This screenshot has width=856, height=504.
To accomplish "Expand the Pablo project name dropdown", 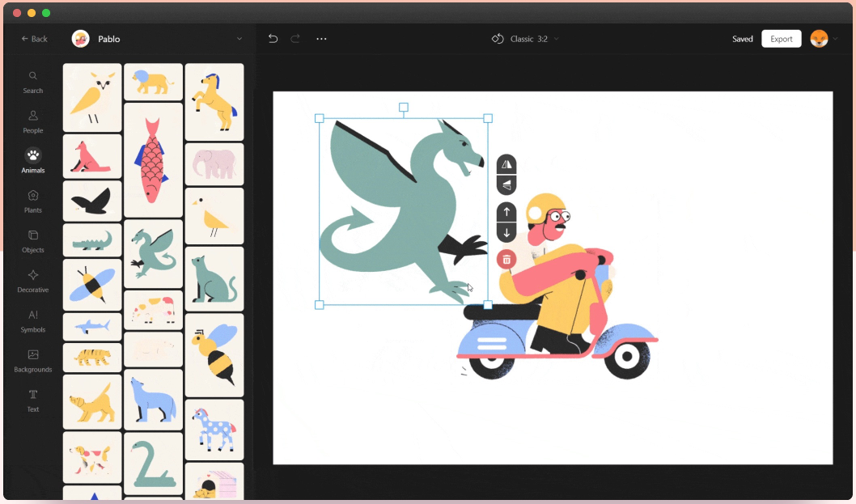I will (x=239, y=38).
